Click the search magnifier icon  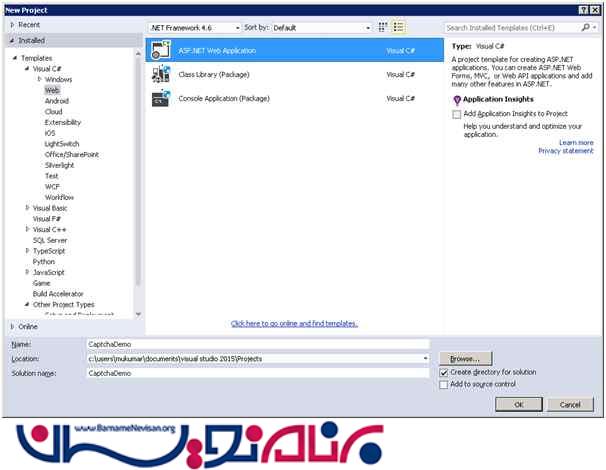[x=586, y=27]
